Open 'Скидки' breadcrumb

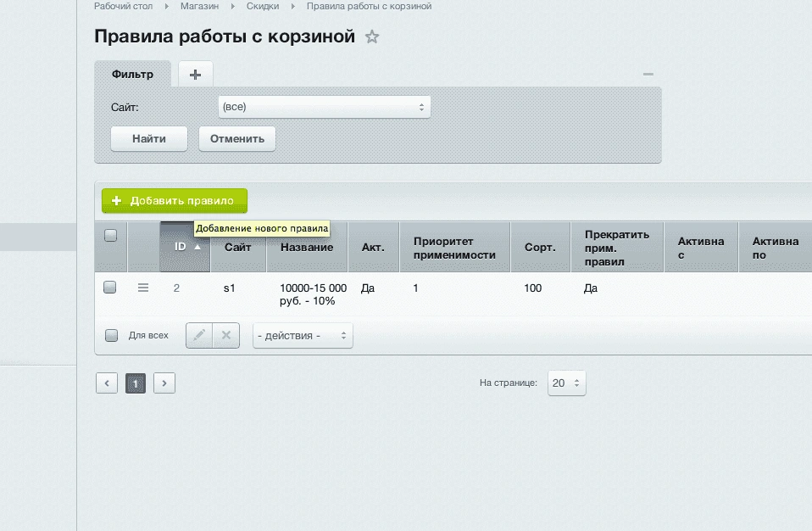(x=263, y=6)
